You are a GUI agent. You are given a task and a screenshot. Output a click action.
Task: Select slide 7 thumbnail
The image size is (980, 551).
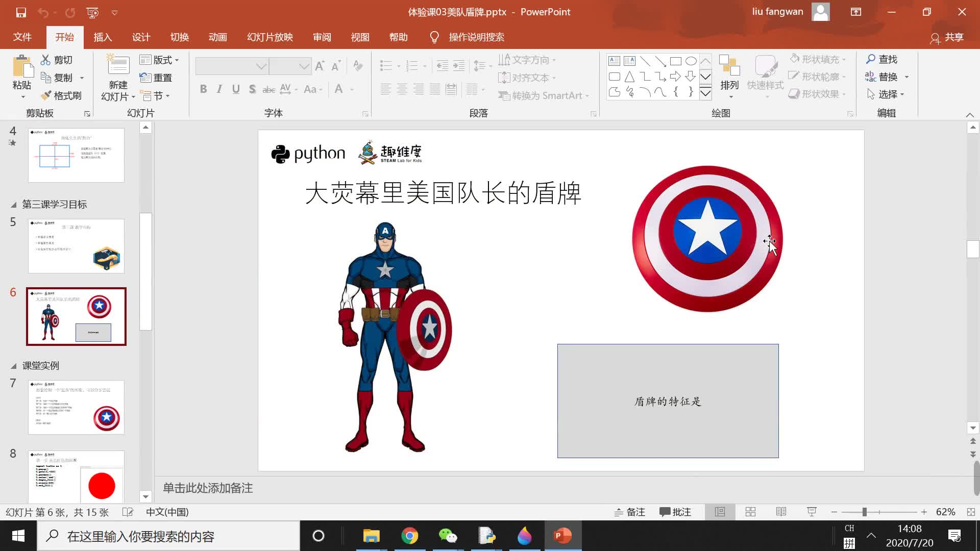(76, 407)
